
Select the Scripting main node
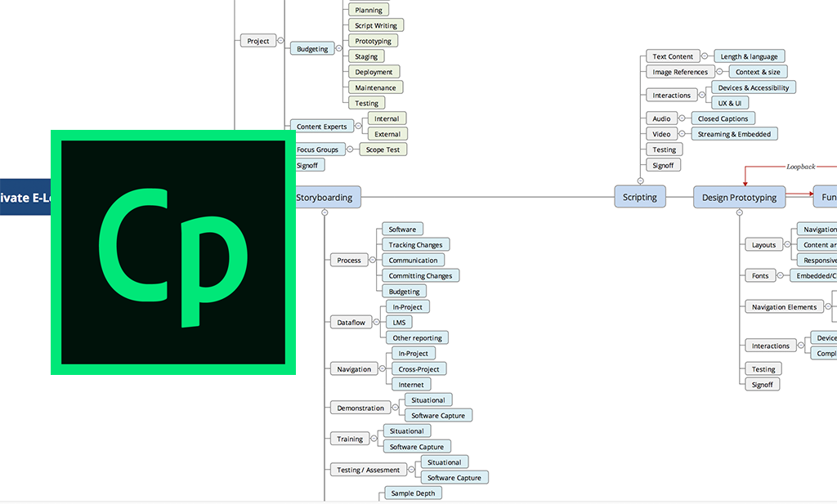(x=640, y=197)
